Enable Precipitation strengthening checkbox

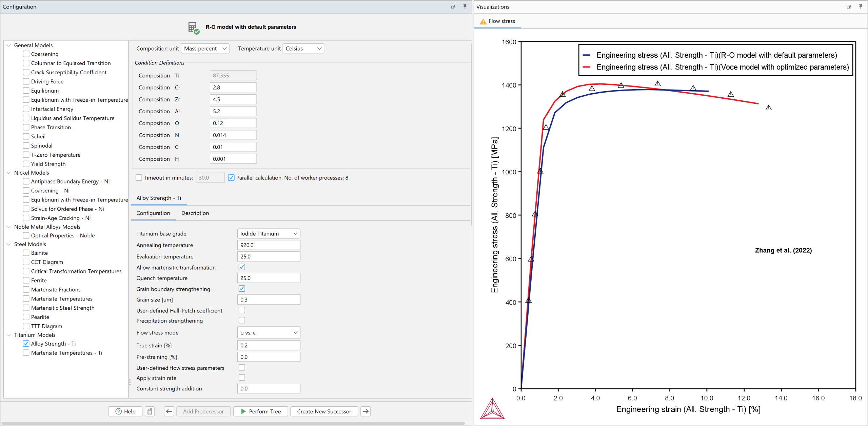tap(242, 320)
